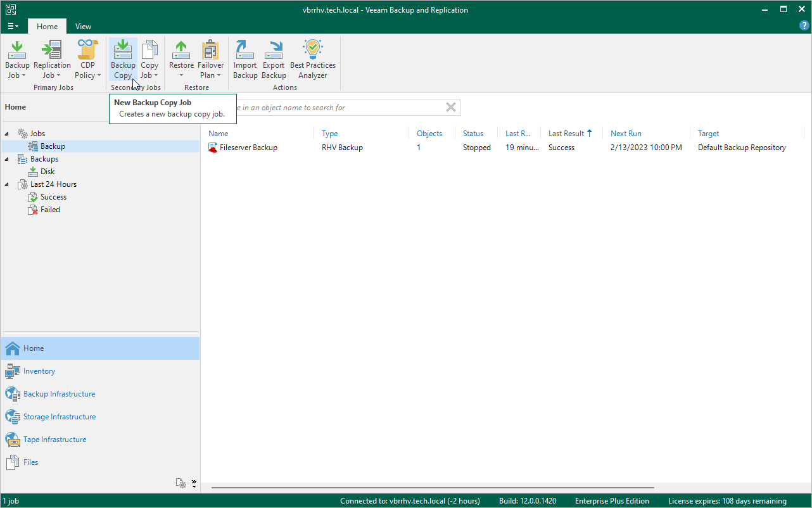Switch to the View ribbon tab
The height and width of the screenshot is (508, 812).
83,26
